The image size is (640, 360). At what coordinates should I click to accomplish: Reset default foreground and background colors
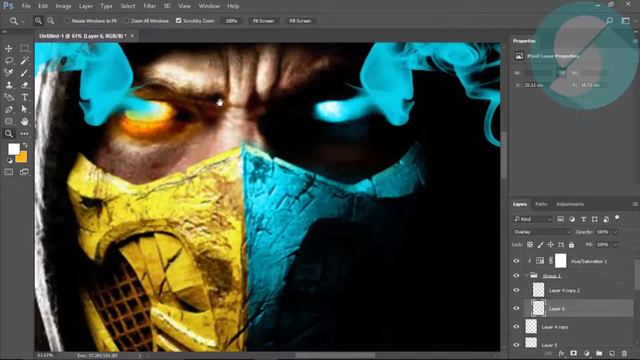click(9, 160)
